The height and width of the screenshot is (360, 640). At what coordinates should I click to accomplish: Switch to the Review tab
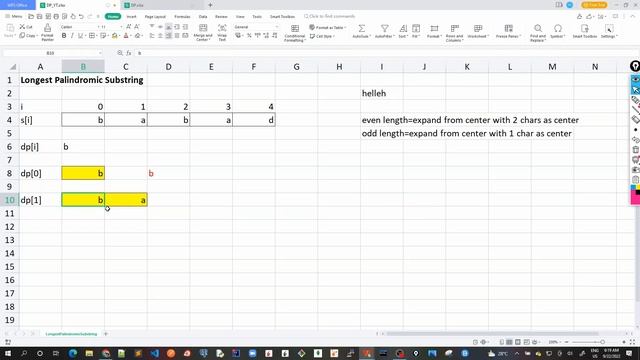point(221,17)
